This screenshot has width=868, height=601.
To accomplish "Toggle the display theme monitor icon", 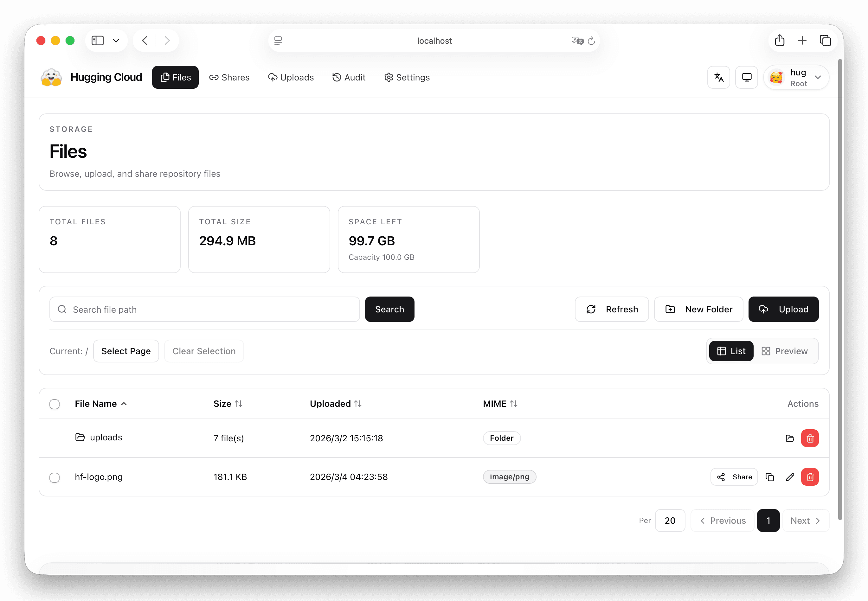I will pyautogui.click(x=746, y=77).
